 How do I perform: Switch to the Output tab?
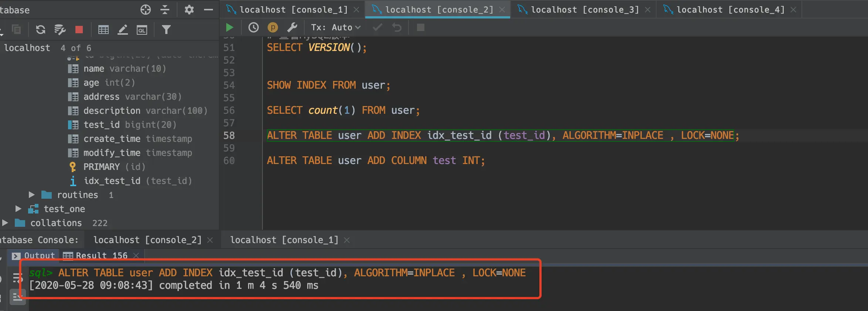click(33, 256)
